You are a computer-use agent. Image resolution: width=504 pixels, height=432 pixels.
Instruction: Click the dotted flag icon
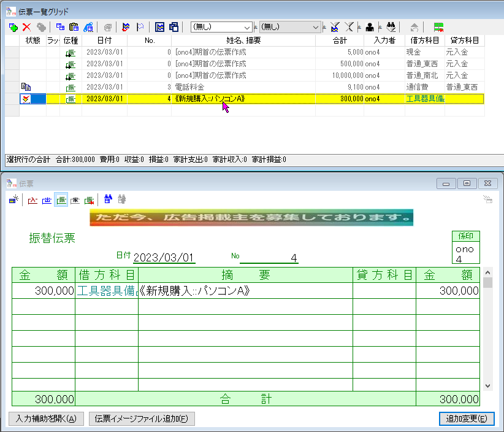point(140,28)
